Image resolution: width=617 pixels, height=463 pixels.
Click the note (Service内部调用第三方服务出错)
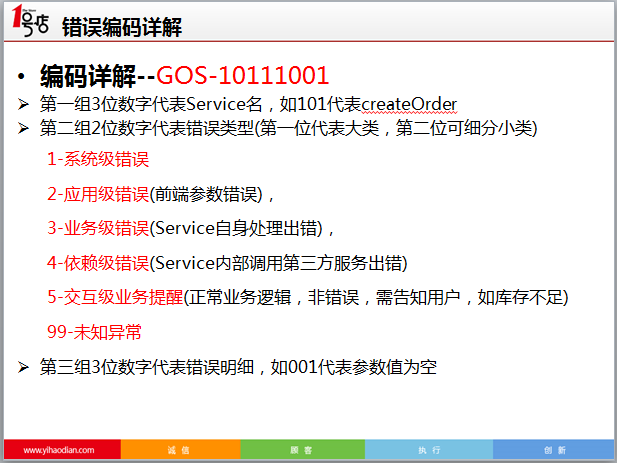pos(279,263)
